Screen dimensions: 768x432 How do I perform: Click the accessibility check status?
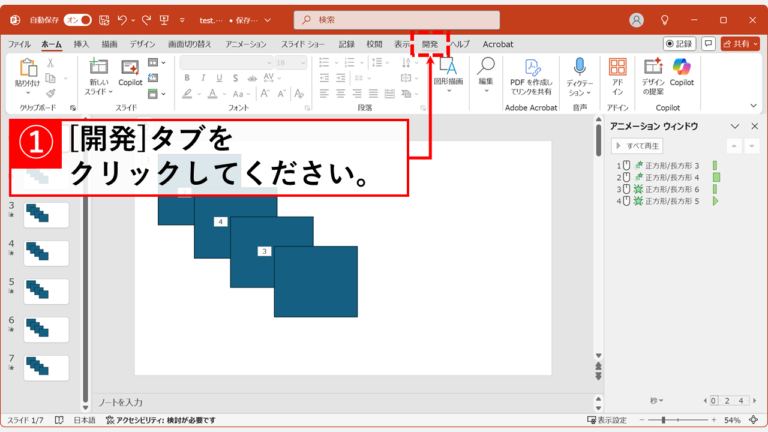(x=161, y=420)
